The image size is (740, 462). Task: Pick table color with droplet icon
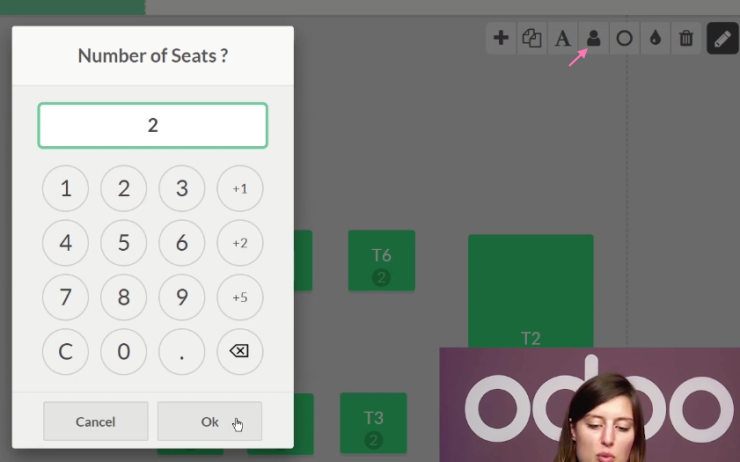[x=655, y=38]
